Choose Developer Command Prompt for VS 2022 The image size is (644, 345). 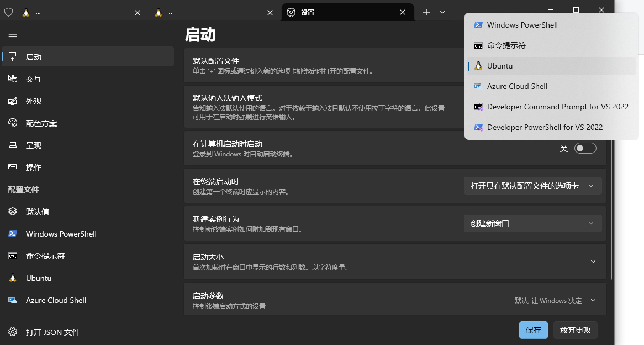tap(551, 107)
